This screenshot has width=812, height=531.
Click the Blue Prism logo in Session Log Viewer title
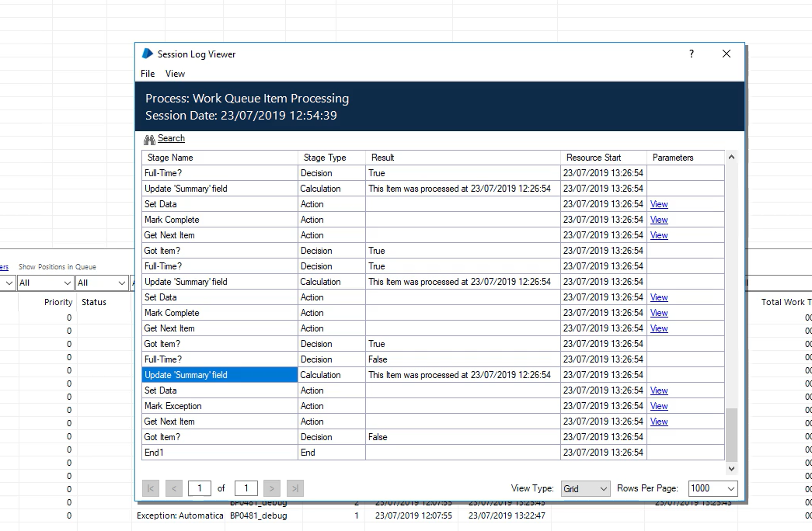148,54
